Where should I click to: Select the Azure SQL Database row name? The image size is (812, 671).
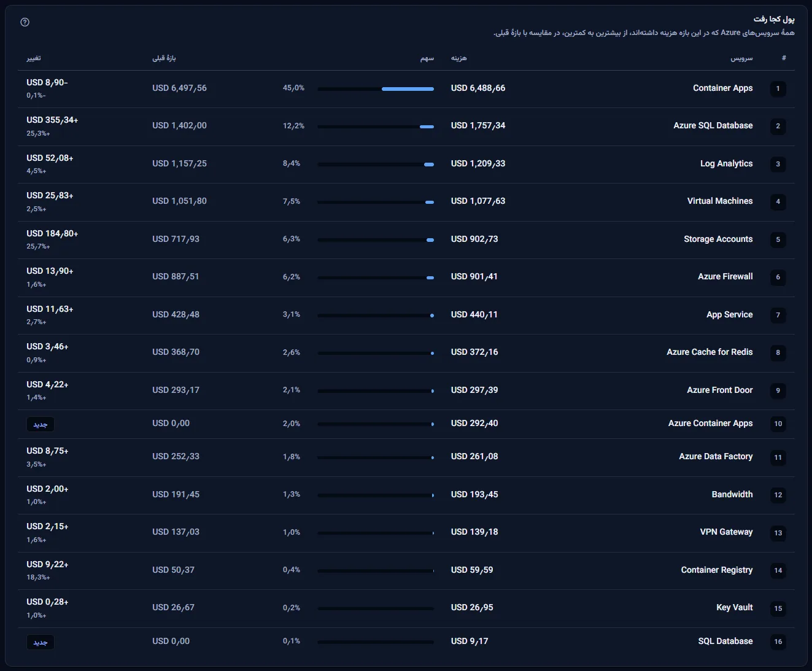click(713, 125)
